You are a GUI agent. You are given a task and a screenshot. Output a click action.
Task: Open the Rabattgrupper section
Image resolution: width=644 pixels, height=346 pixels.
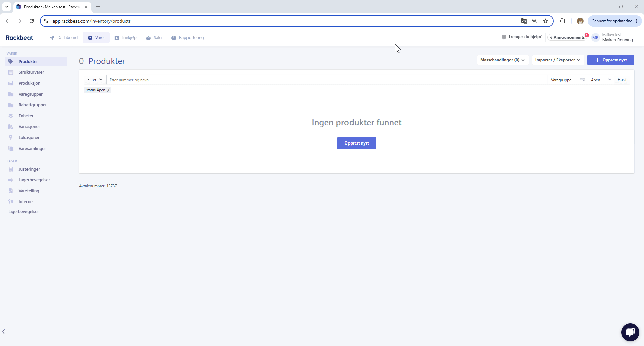tap(32, 105)
